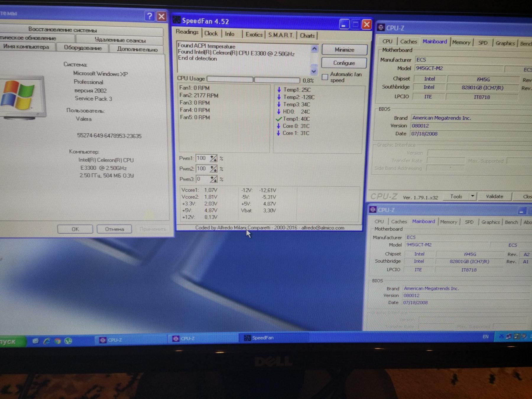Click the SpeedFan log scroll-down arrow
This screenshot has height=399, width=532.
(314, 71)
